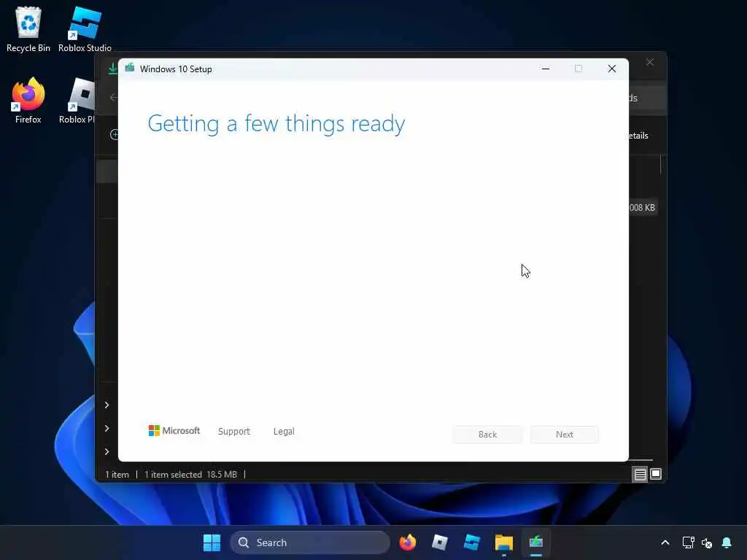Expand the first File Explorer sidebar chevron
Screen dimensions: 747x560
[107, 405]
